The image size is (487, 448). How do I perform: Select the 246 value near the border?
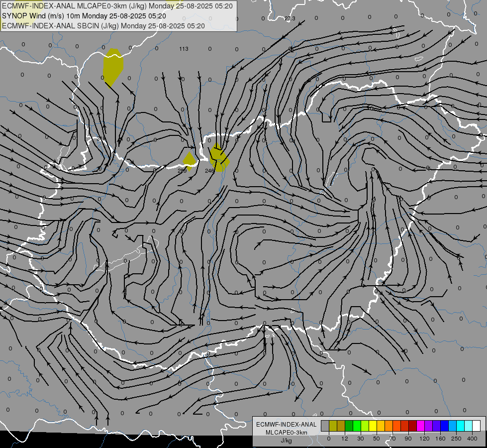tap(209, 171)
